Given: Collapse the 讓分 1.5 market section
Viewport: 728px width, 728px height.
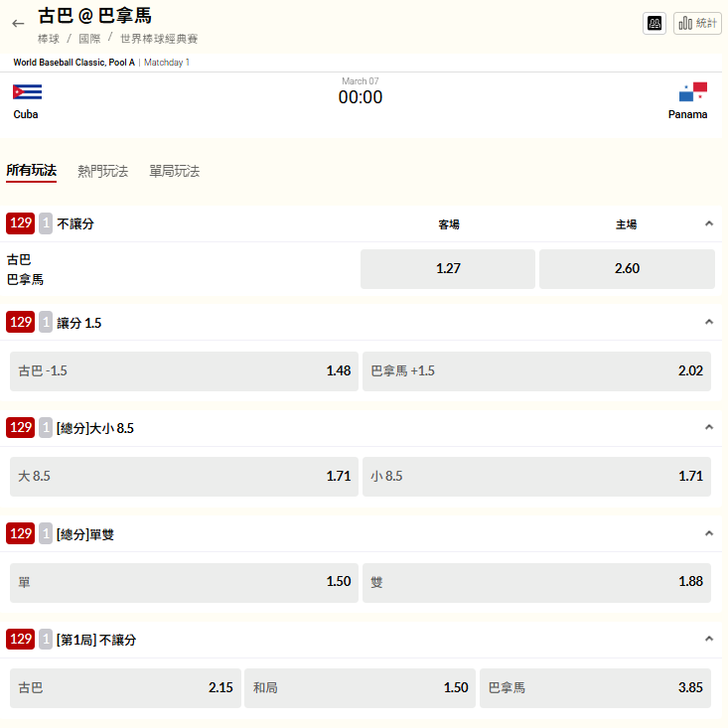Looking at the screenshot, I should 709,322.
